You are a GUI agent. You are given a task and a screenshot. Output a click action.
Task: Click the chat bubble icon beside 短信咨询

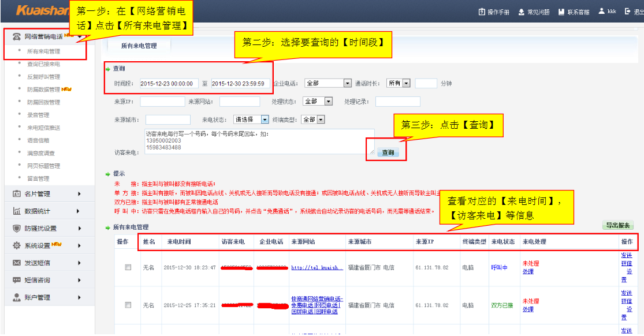click(17, 281)
